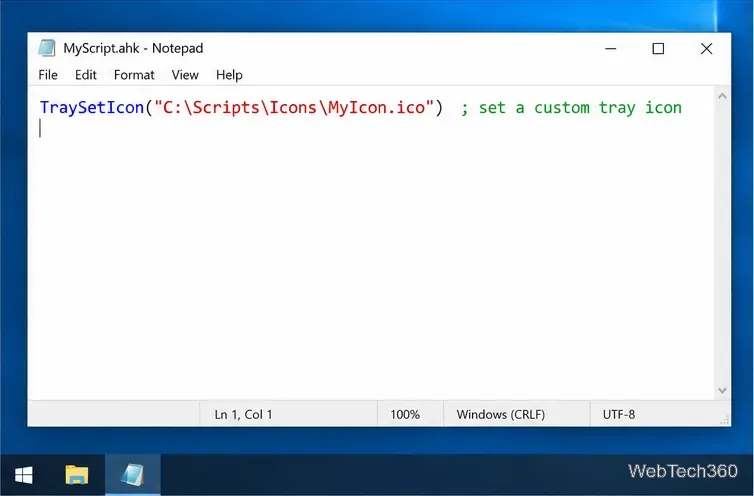Click the 100% zoom status entry
754x496 pixels.
click(405, 415)
